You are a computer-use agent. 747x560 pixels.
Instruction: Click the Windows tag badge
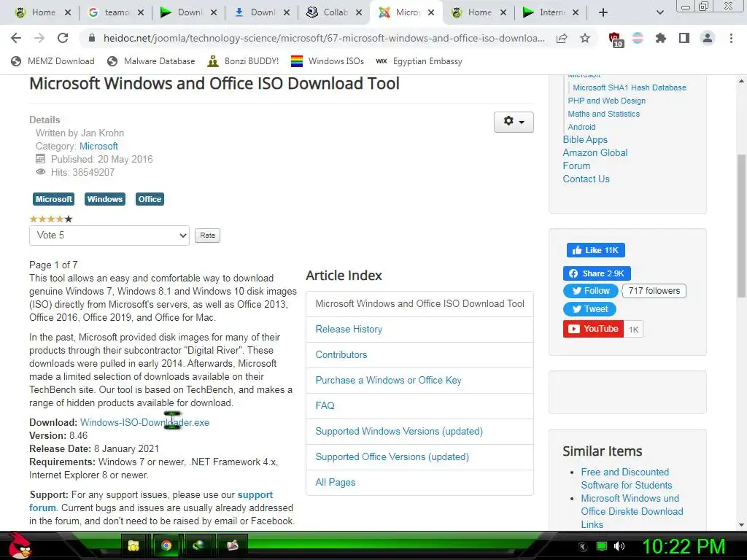[x=105, y=199]
